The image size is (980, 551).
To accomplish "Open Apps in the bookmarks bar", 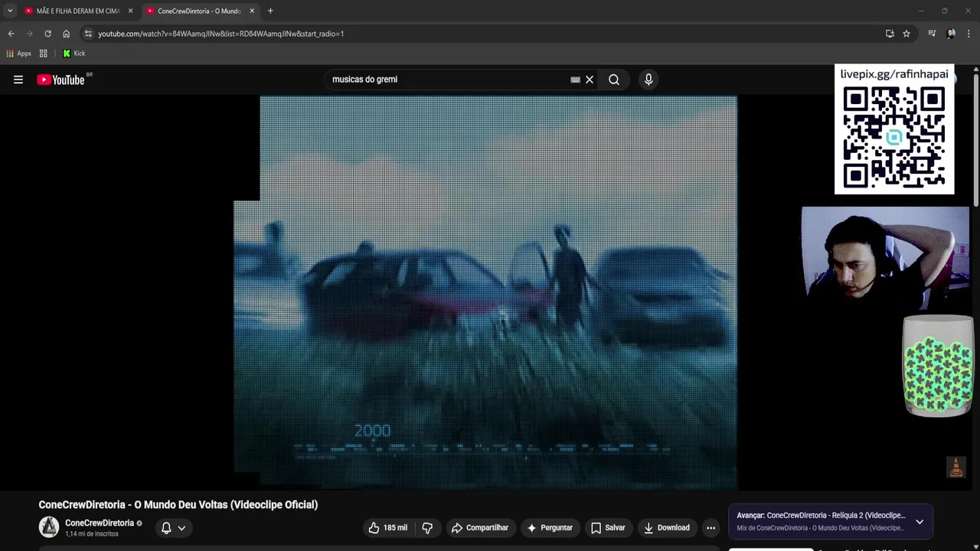I will click(x=18, y=54).
